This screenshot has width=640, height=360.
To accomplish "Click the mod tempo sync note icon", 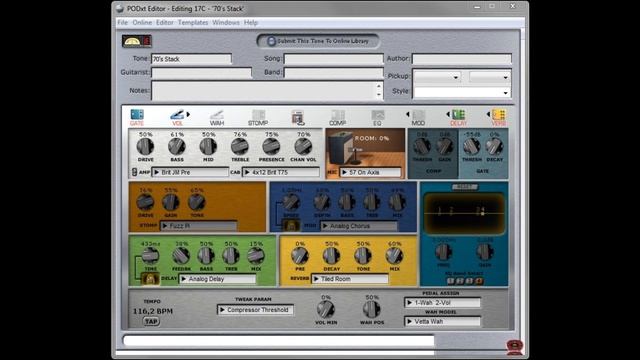I will click(x=291, y=225).
